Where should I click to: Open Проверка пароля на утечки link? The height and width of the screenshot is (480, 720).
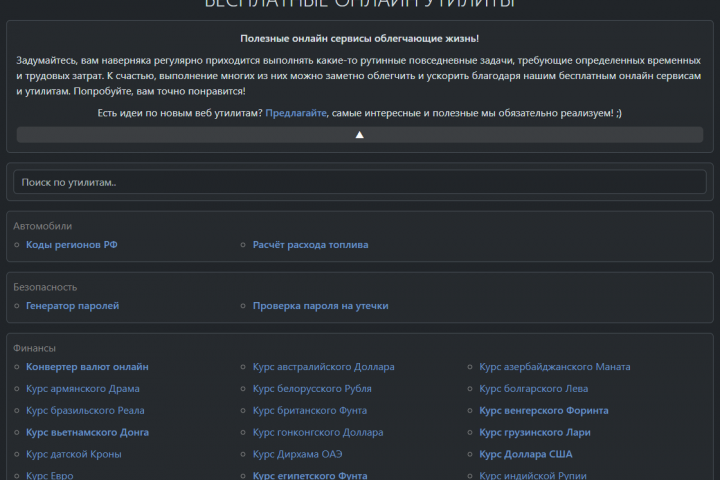320,306
